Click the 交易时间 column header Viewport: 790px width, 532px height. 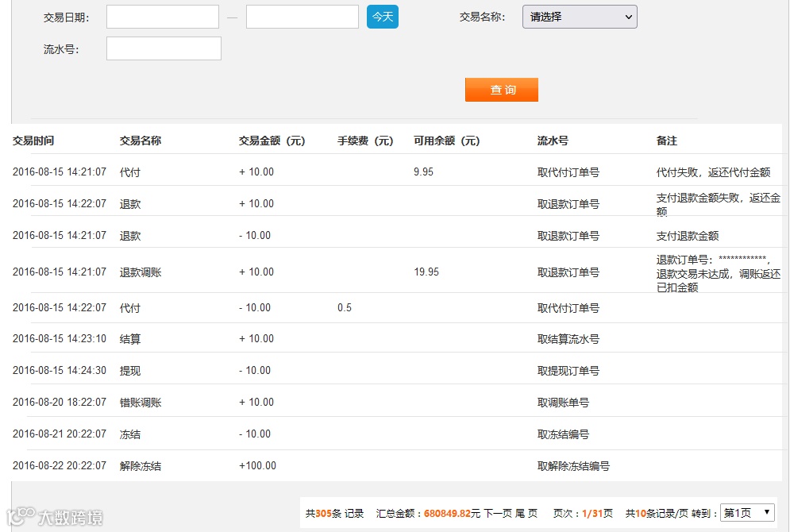pyautogui.click(x=33, y=141)
